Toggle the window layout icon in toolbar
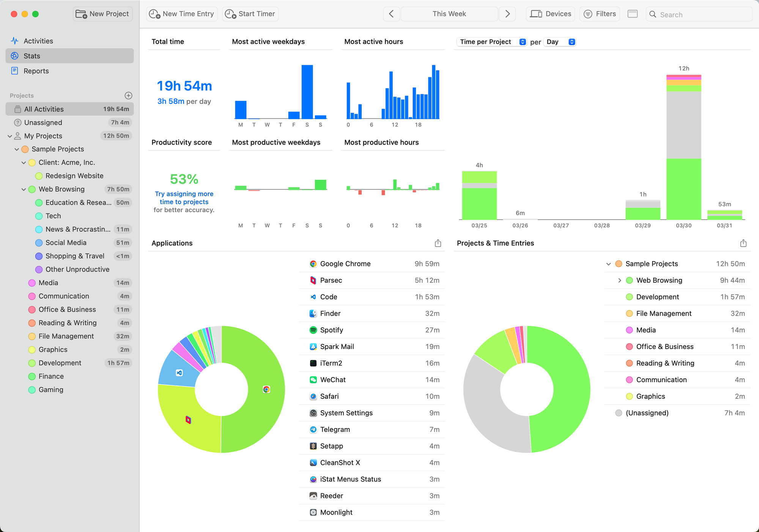The width and height of the screenshot is (759, 532). point(633,14)
